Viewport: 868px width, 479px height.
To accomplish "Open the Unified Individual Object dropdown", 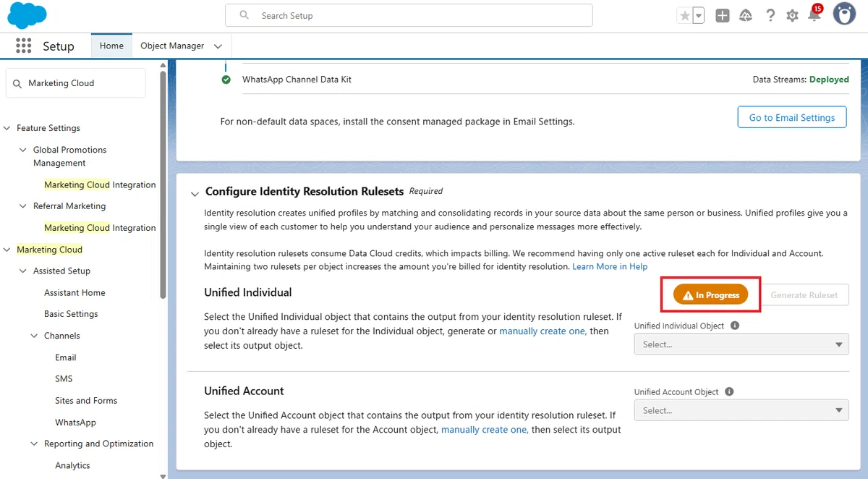I will pos(741,344).
